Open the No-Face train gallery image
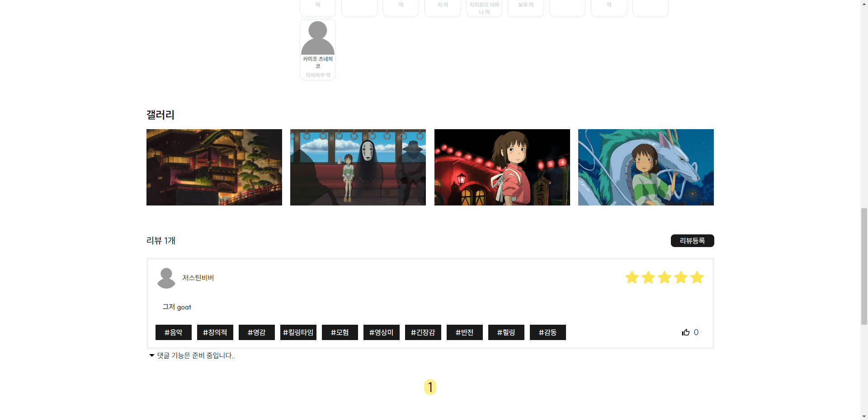 358,167
